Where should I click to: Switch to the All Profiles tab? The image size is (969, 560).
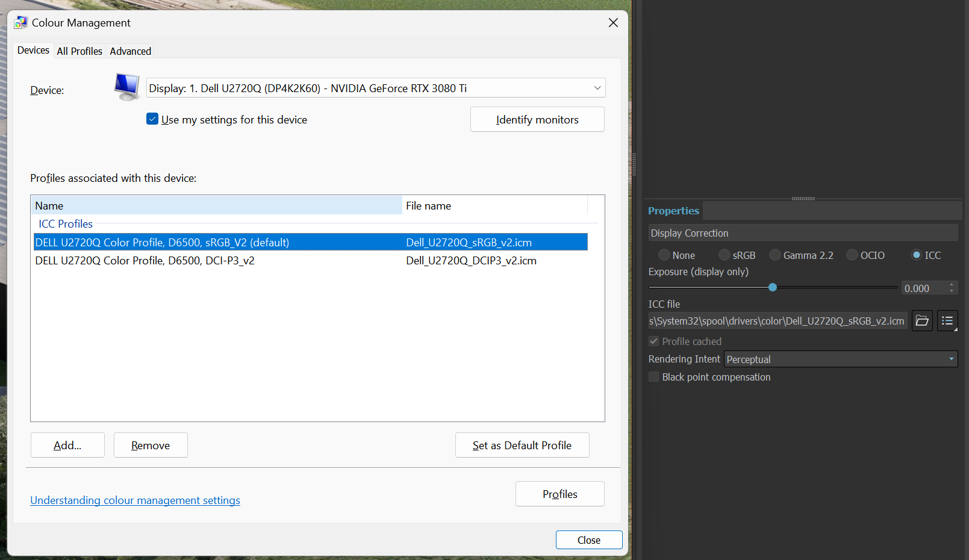pyautogui.click(x=79, y=51)
